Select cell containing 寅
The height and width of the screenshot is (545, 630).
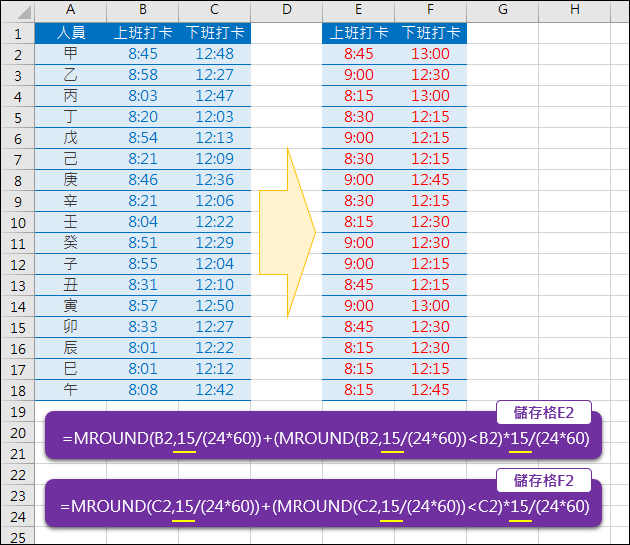point(71,306)
